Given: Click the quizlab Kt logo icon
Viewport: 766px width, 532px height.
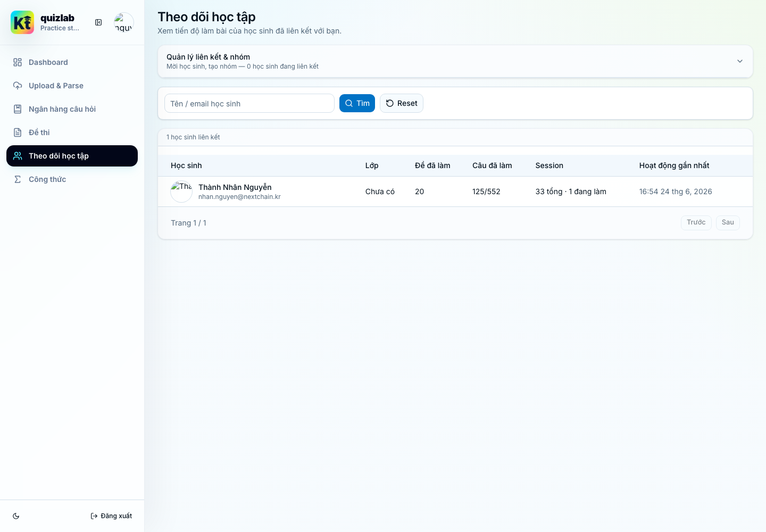Looking at the screenshot, I should [22, 22].
